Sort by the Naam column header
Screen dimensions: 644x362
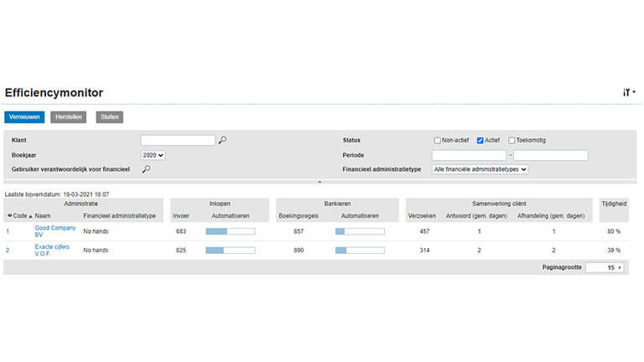click(x=43, y=216)
